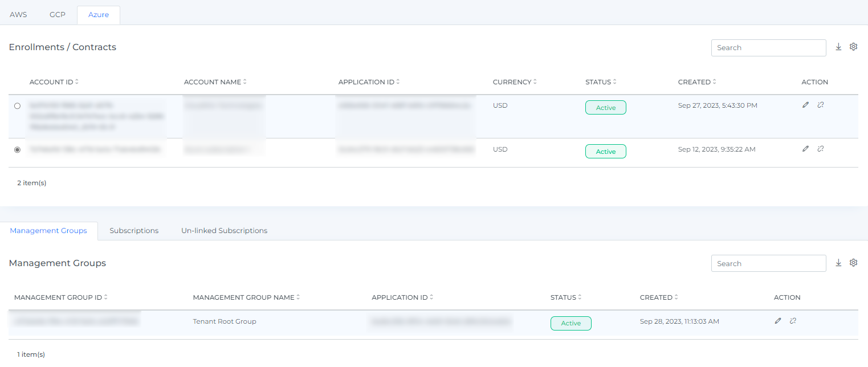
Task: Select the second enrollment radio button
Action: (17, 150)
